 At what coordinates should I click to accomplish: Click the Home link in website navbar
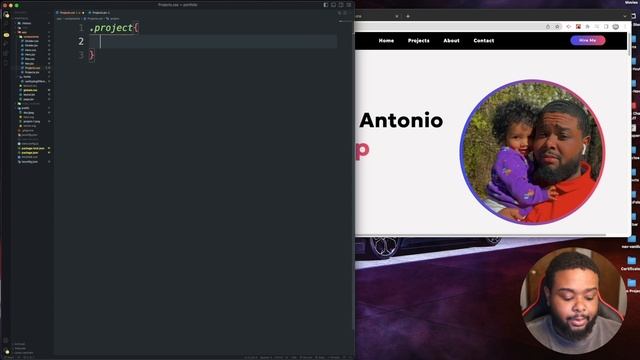click(386, 40)
